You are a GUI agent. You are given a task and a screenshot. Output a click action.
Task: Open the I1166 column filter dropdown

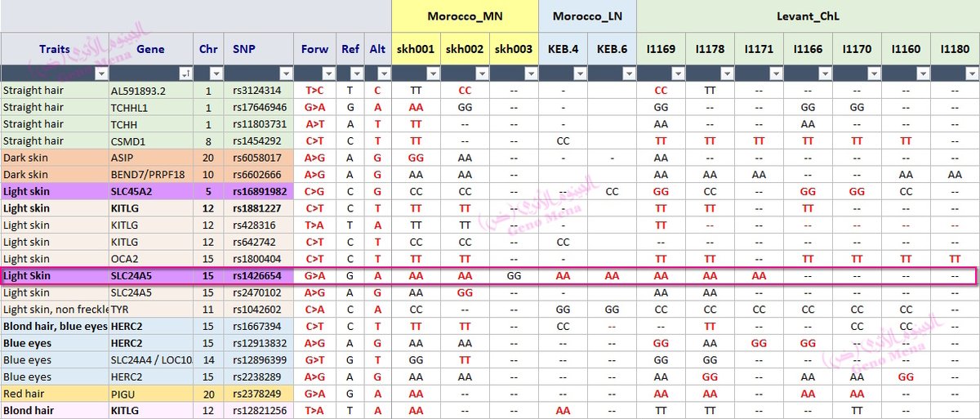825,74
